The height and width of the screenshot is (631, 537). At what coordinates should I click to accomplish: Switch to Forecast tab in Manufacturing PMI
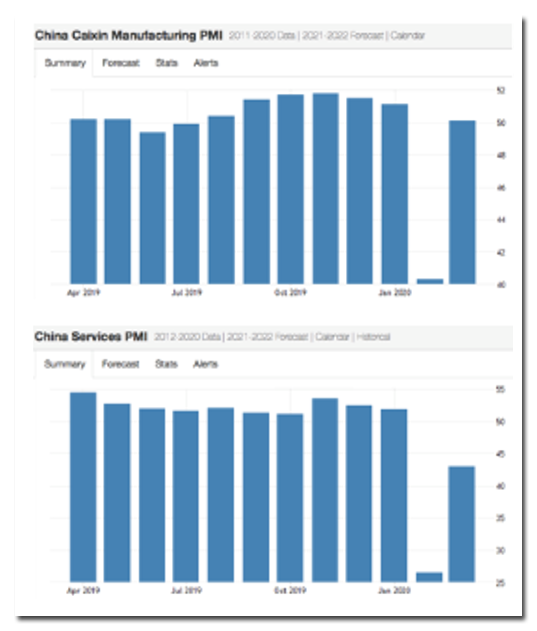tap(121, 63)
